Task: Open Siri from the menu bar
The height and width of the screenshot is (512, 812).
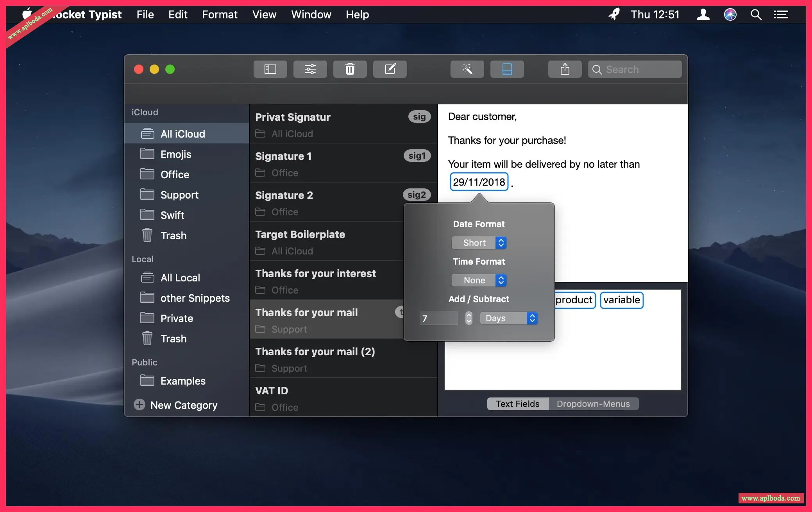Action: pyautogui.click(x=730, y=14)
